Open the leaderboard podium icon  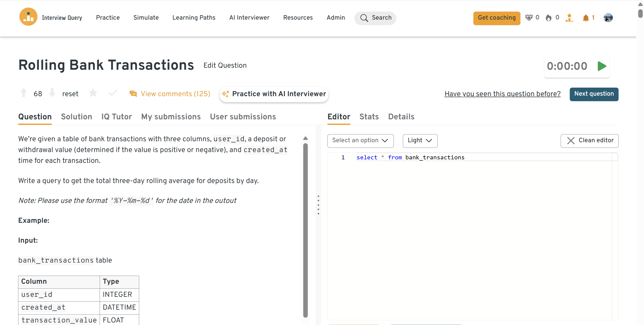[569, 18]
